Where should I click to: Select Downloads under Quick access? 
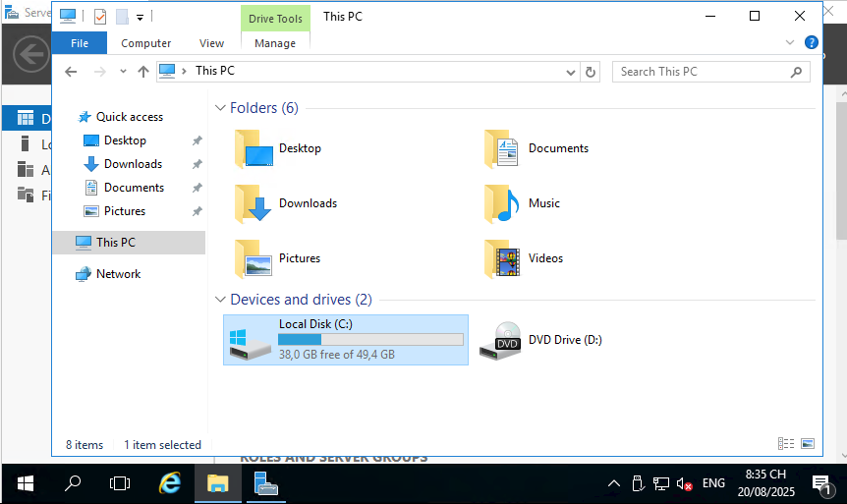(133, 164)
